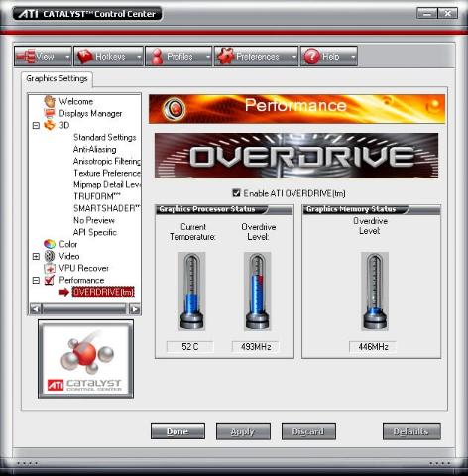Viewport: 468px width, 476px height.
Task: Collapse the Performance tree node
Action: tap(36, 281)
